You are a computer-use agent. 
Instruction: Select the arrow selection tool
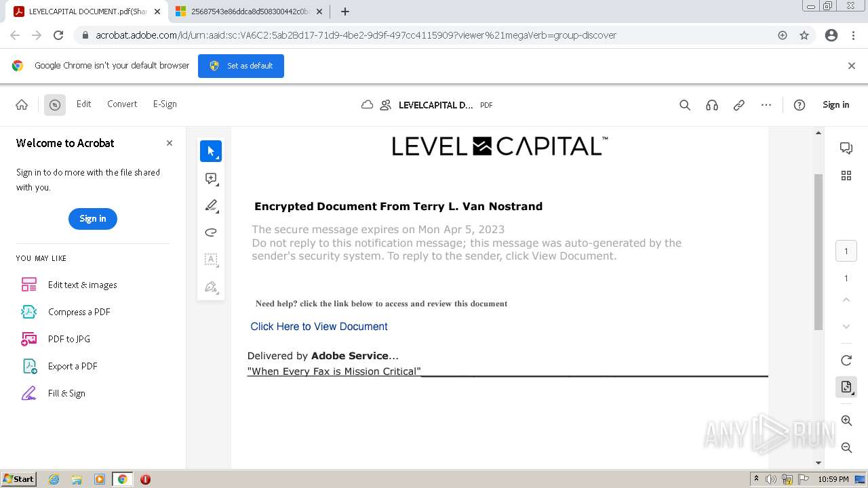[x=211, y=151]
